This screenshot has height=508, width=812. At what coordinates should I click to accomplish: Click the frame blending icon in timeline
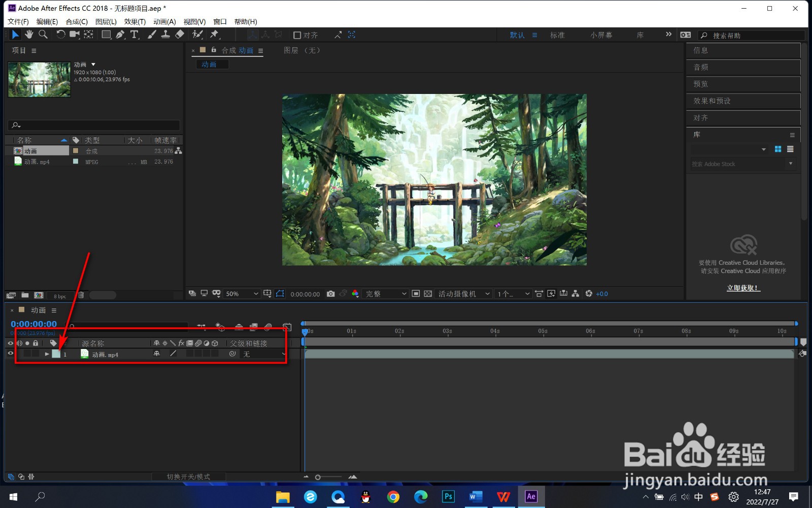(254, 327)
